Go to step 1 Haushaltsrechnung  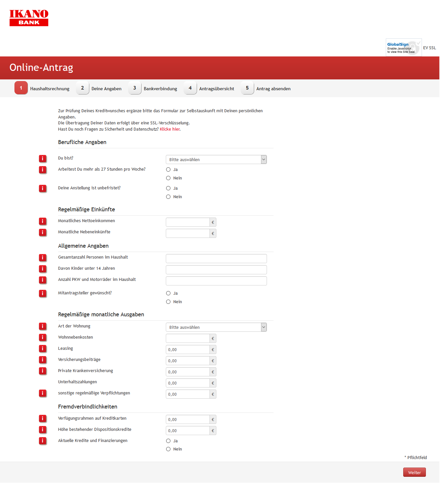[42, 88]
